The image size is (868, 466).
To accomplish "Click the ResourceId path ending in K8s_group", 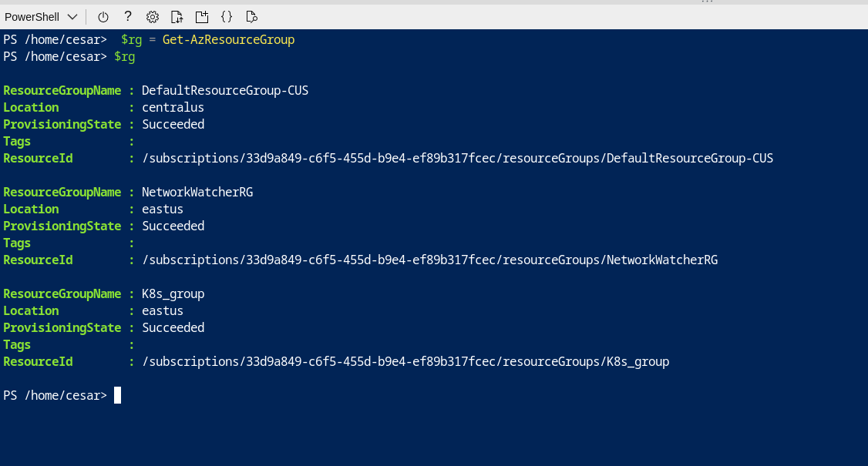I will coord(405,361).
